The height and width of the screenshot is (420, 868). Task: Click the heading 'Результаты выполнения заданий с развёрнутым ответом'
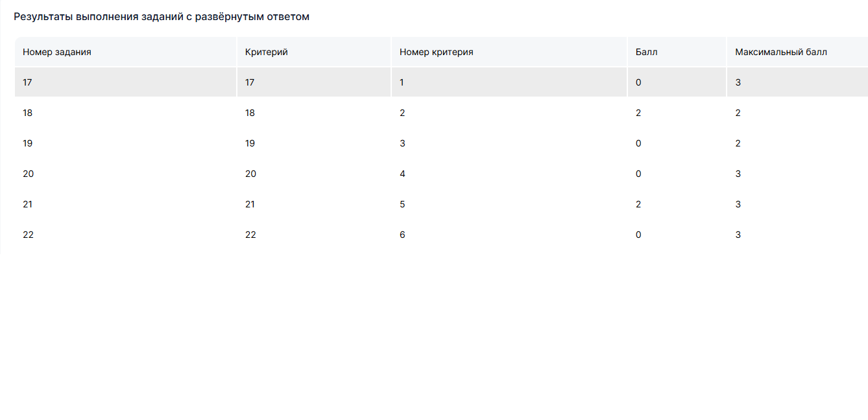pos(162,17)
